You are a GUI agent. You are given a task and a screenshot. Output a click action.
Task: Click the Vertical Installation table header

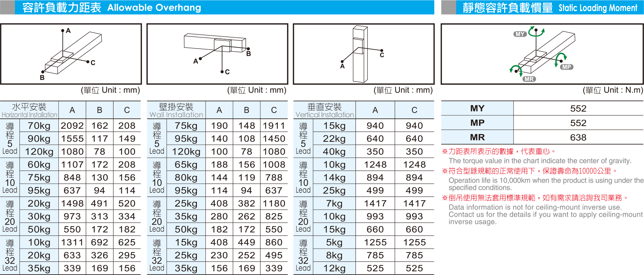point(324,110)
